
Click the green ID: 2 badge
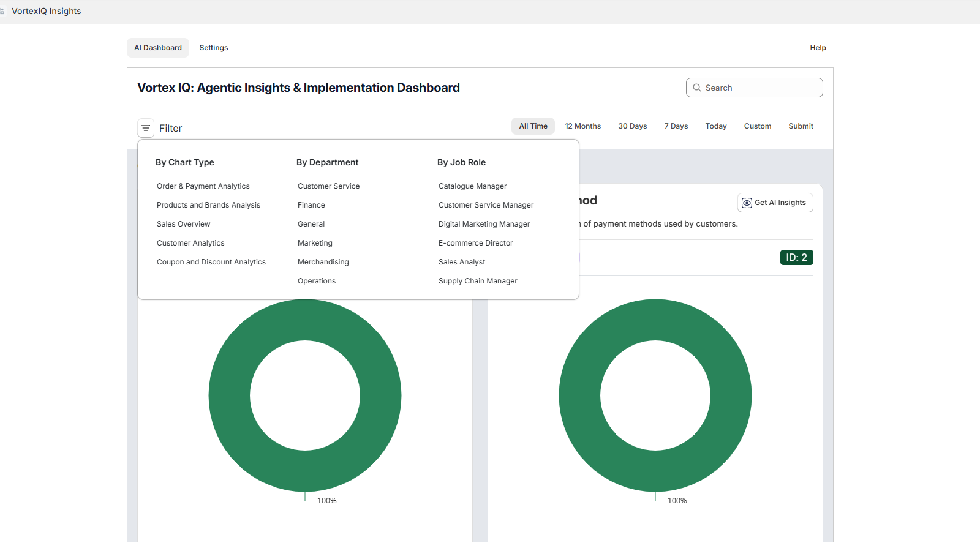796,257
